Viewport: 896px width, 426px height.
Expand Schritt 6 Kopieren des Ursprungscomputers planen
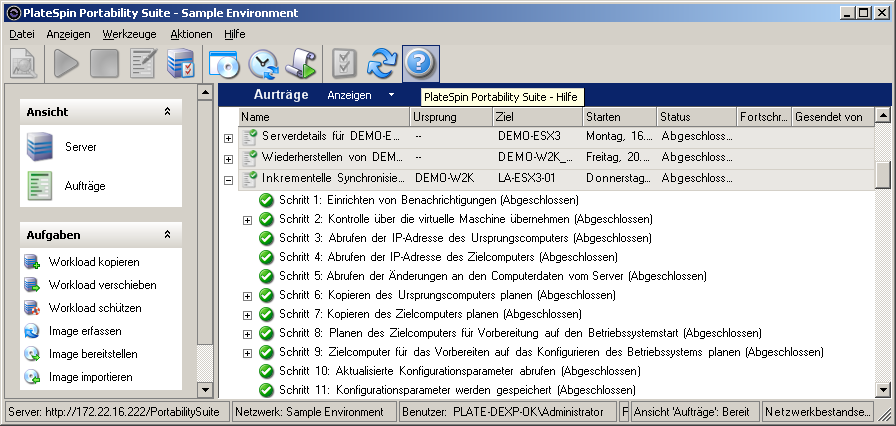pos(247,296)
